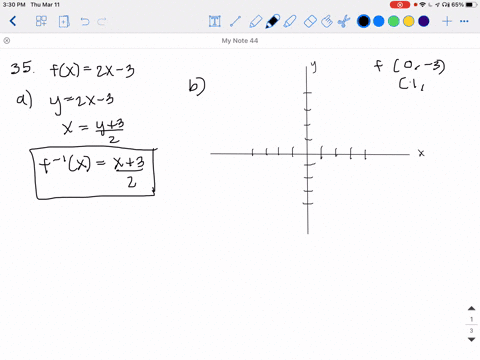
Task: Choose the black ink color
Action: (363, 21)
